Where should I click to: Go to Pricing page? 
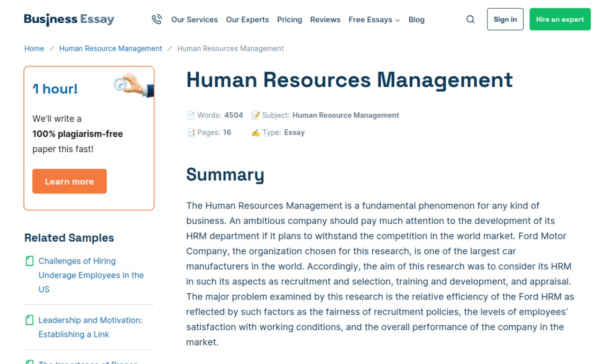(x=289, y=19)
